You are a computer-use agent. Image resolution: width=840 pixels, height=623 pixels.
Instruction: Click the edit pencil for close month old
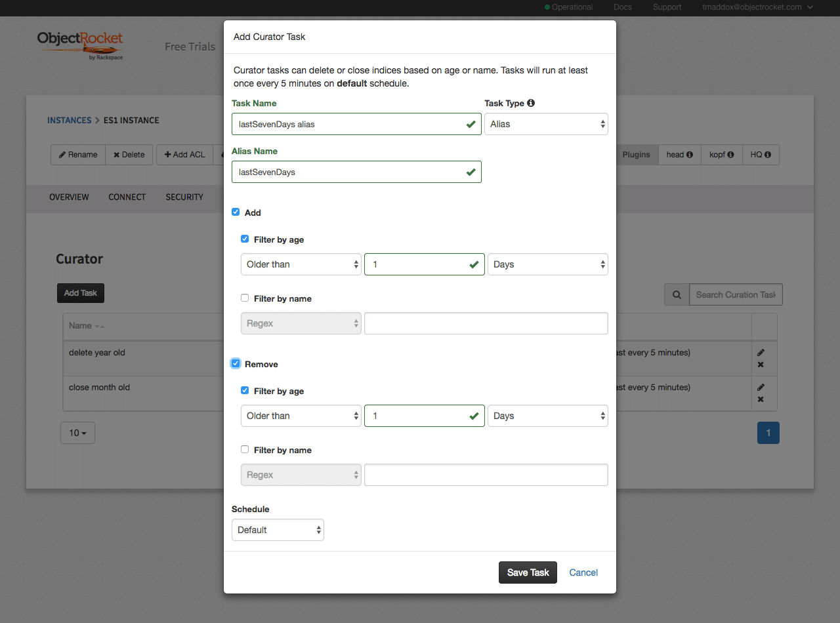pyautogui.click(x=761, y=387)
